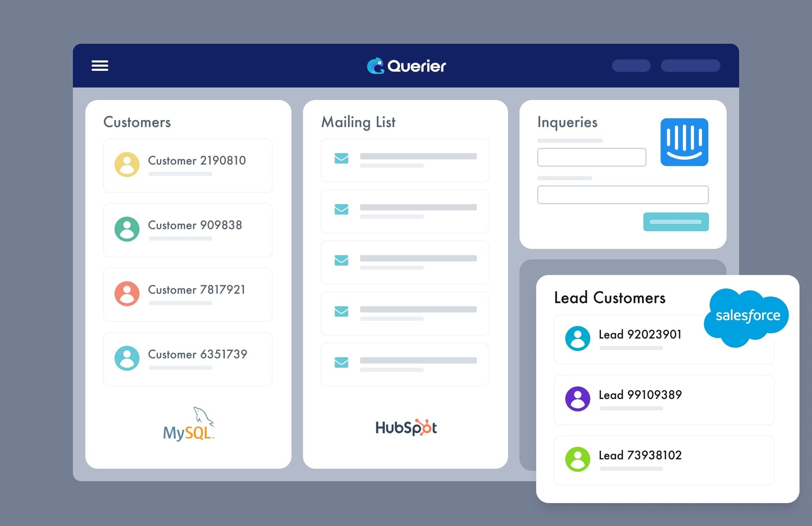Click first envelope icon in Mailing List
812x526 pixels.
tap(341, 159)
